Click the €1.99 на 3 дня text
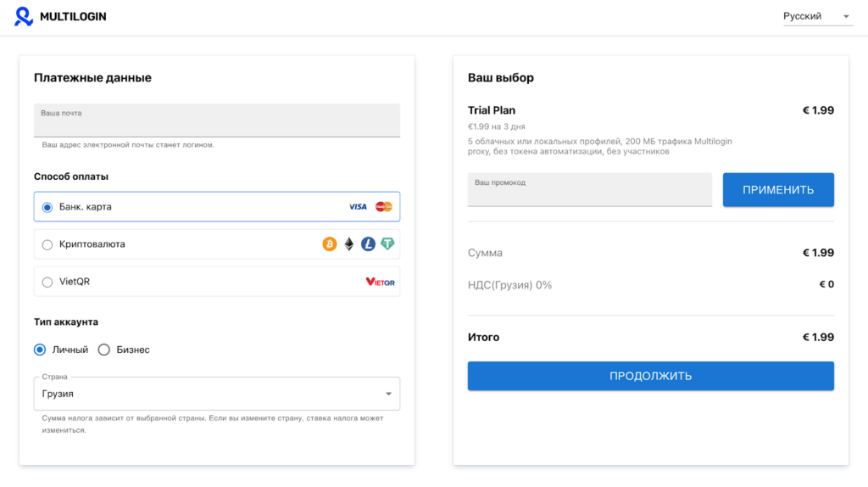 (x=497, y=126)
